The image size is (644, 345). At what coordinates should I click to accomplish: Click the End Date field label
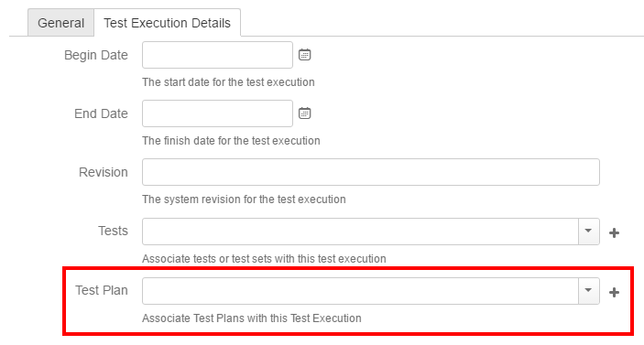coord(101,113)
